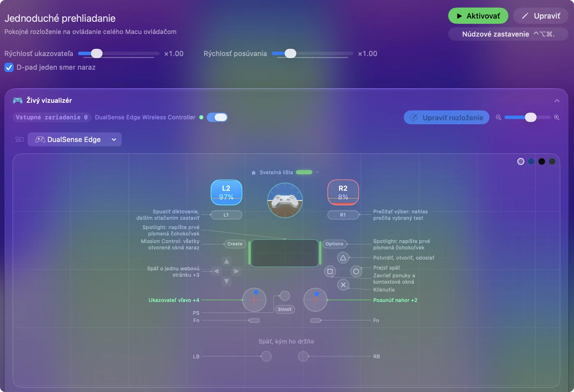Screen dimensions: 574x392
Task: Select the D-pad right arrow
Action: [x=236, y=271]
